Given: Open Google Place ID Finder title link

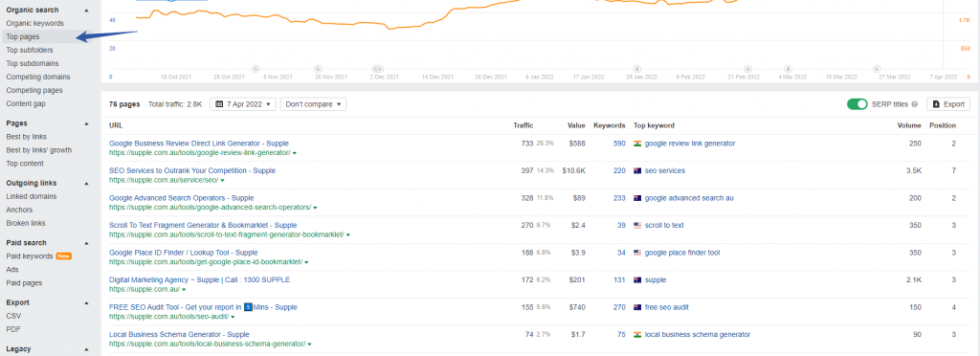Looking at the screenshot, I should click(x=183, y=253).
